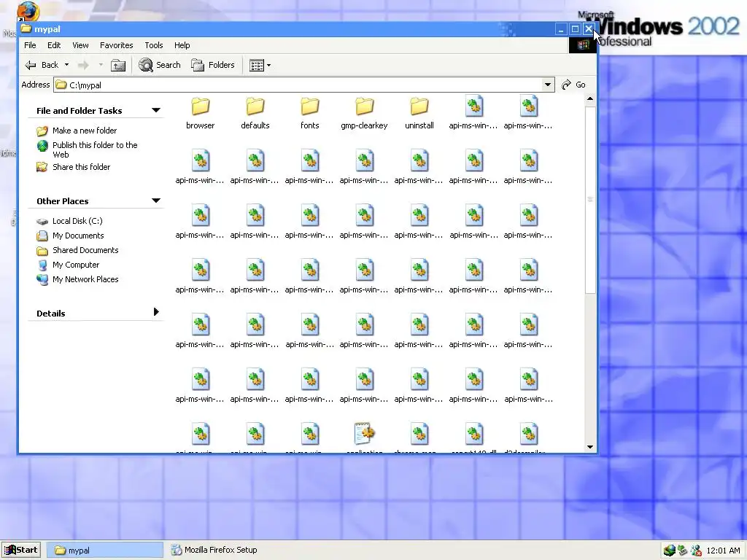Click the globe icon in system tray
The width and height of the screenshot is (747, 560).
pyautogui.click(x=670, y=551)
